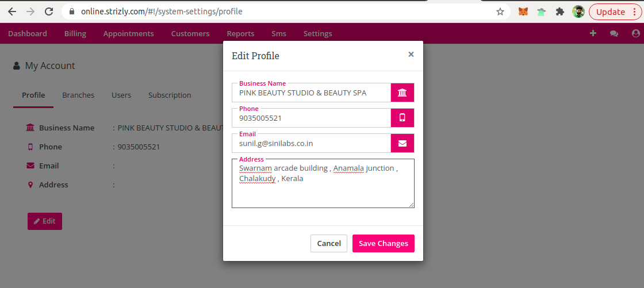This screenshot has height=288, width=644.
Task: Save Changes to the profile
Action: [x=383, y=243]
